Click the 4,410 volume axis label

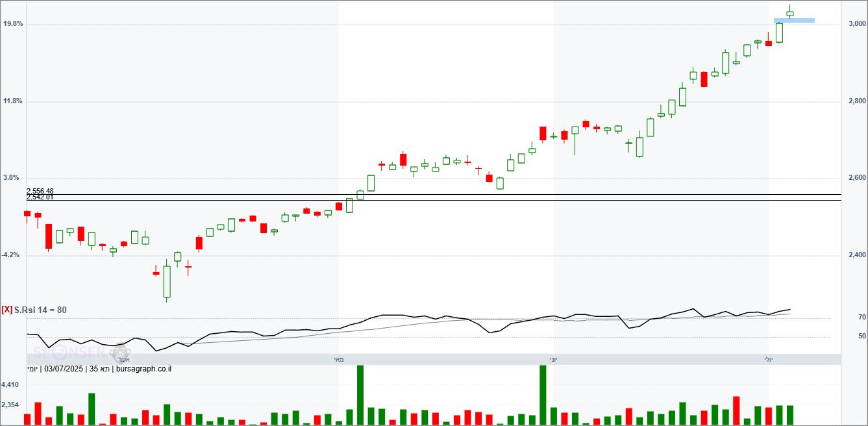[10, 385]
